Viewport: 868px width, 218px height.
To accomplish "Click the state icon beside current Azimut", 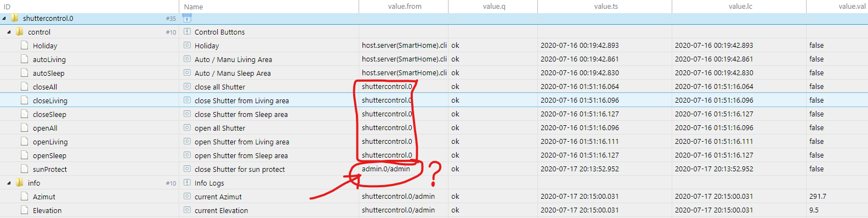I will coord(187,197).
